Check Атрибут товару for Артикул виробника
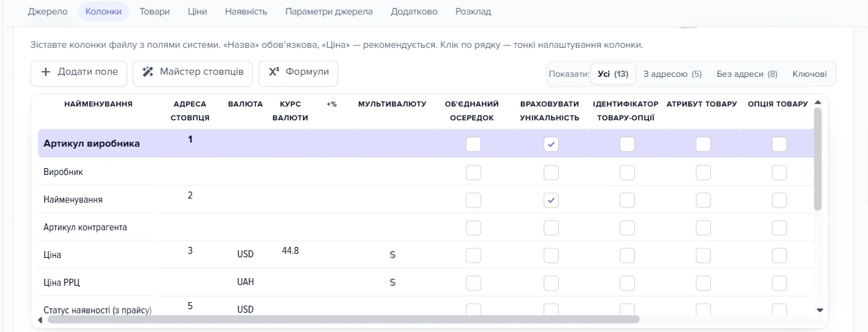This screenshot has height=332, width=868. pos(703,144)
